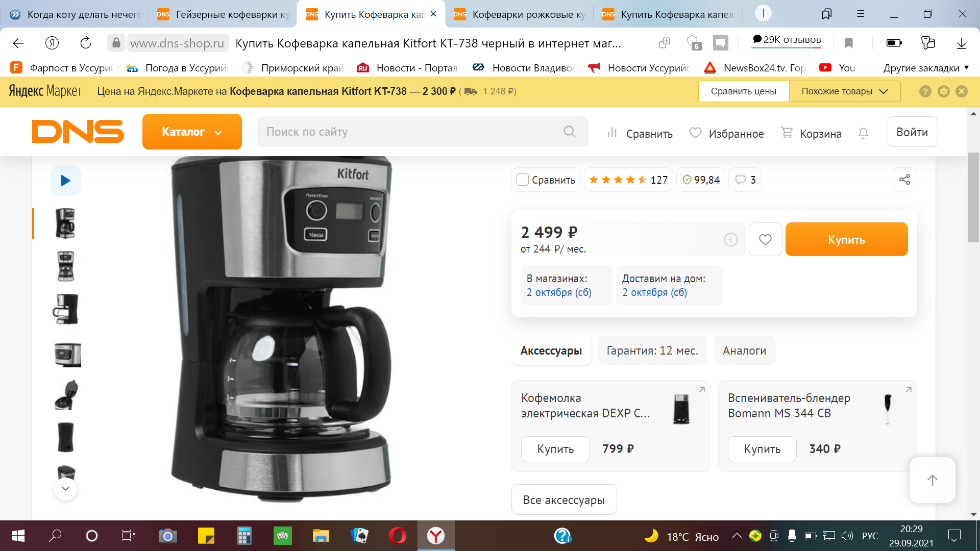
Task: Click the DNS logo
Action: click(x=78, y=132)
